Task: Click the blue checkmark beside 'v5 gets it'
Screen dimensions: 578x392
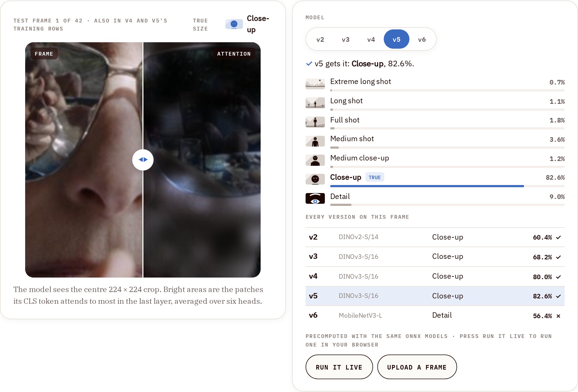Action: [309, 64]
